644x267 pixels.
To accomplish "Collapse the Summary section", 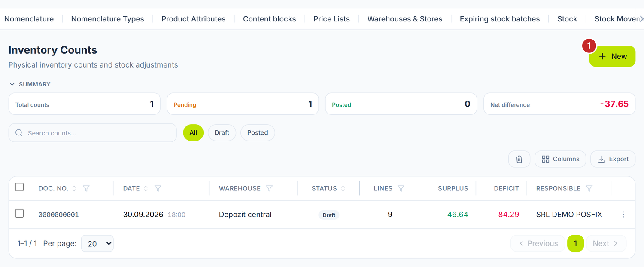I will 30,84.
